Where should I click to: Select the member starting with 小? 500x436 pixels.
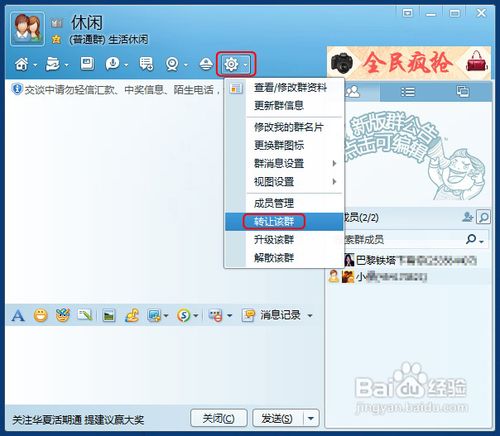[408, 276]
